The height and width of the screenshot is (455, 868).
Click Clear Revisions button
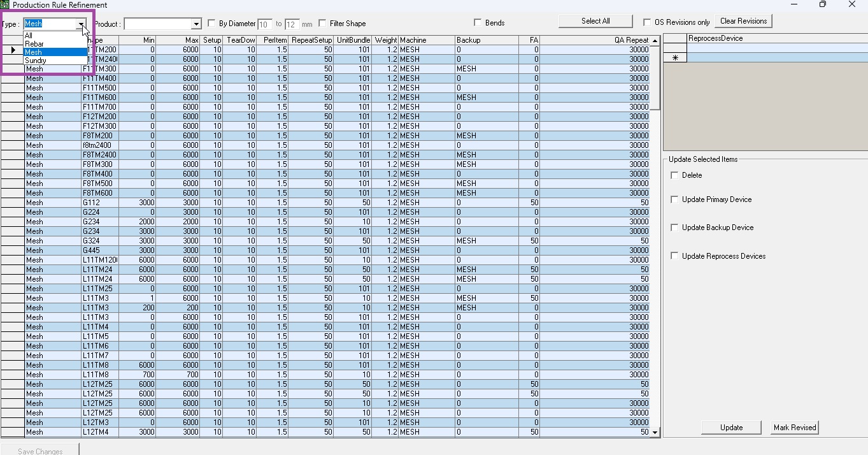(743, 21)
